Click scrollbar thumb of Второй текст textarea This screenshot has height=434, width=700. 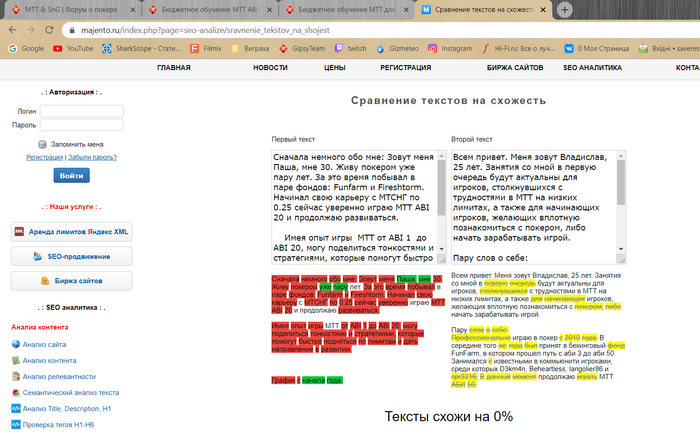621,182
